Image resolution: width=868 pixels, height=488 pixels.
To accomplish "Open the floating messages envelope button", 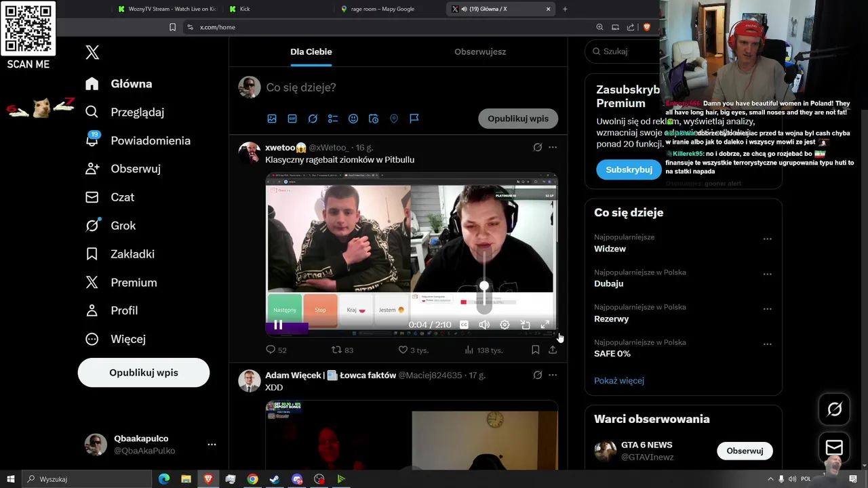I will [834, 448].
